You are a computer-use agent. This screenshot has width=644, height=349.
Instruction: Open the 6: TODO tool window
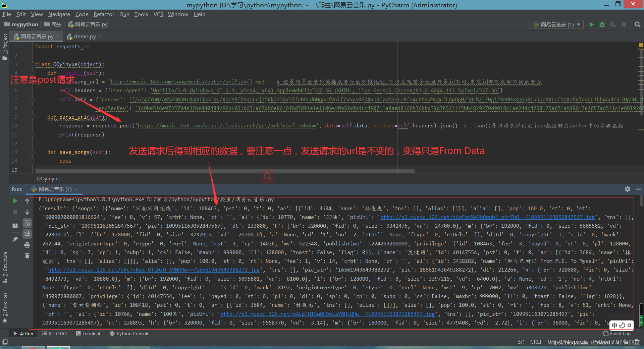tap(54, 334)
